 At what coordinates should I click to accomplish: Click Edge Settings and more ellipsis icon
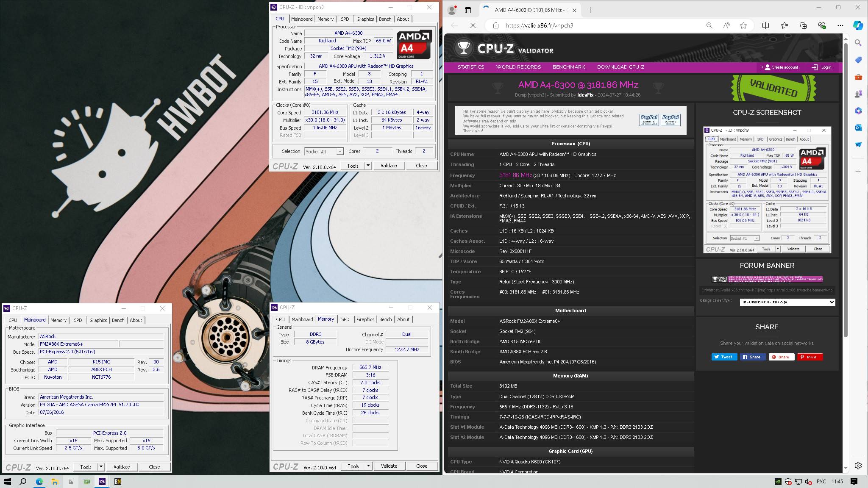840,25
